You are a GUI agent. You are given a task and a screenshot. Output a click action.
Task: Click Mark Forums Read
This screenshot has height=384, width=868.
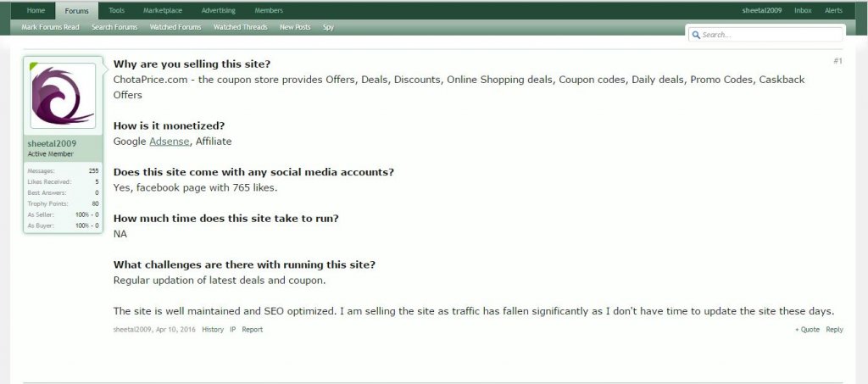(x=50, y=27)
